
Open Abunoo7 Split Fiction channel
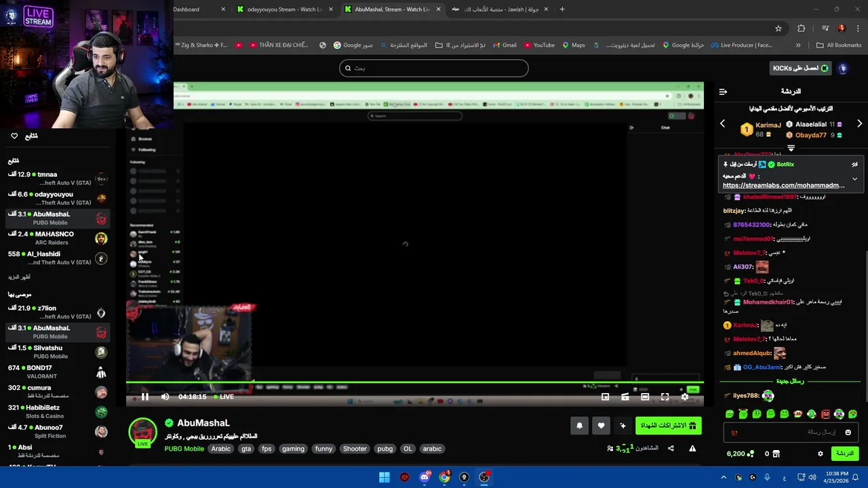(58, 432)
